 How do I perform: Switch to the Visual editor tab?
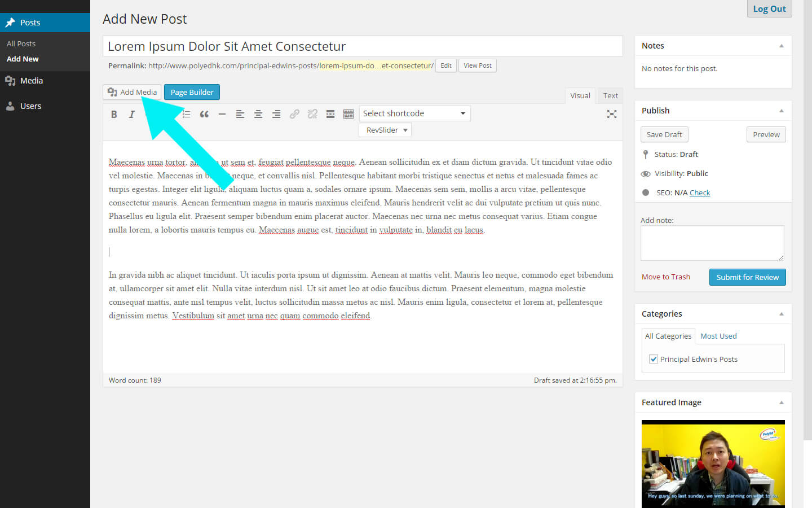coord(580,96)
